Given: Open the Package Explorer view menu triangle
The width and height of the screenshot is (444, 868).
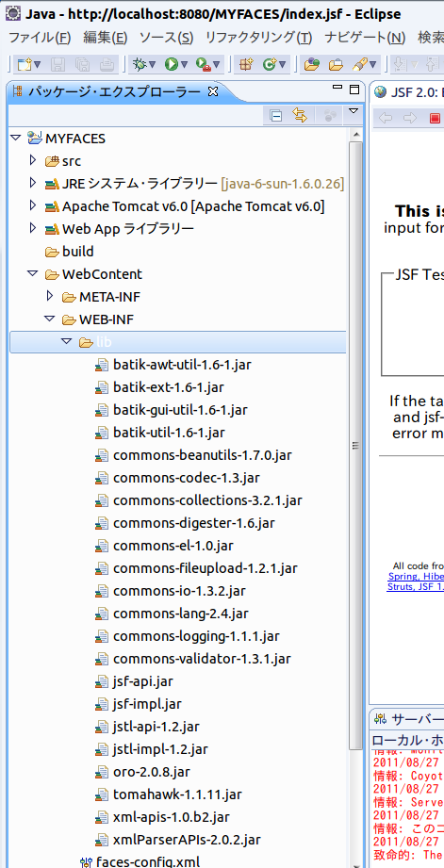Looking at the screenshot, I should (x=354, y=112).
